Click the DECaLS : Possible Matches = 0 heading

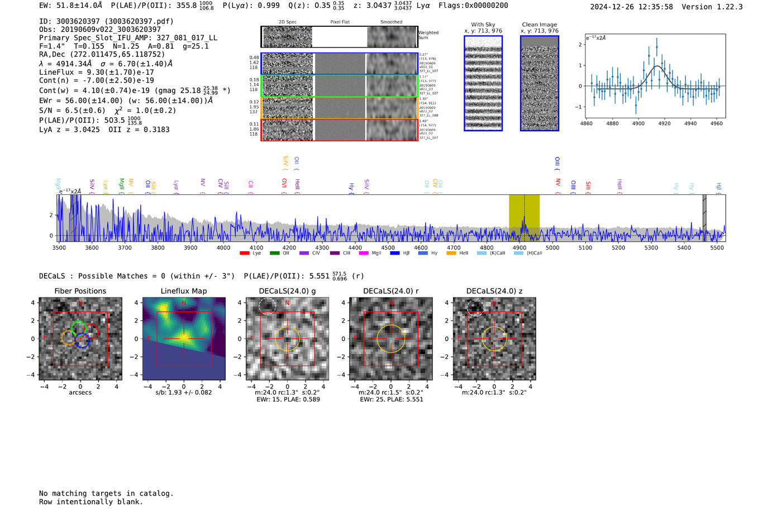(x=137, y=276)
